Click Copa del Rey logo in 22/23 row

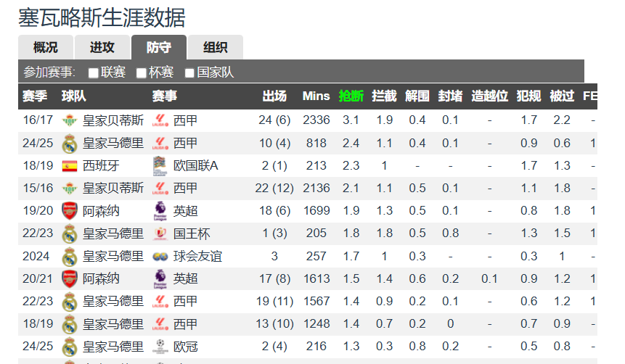160,233
